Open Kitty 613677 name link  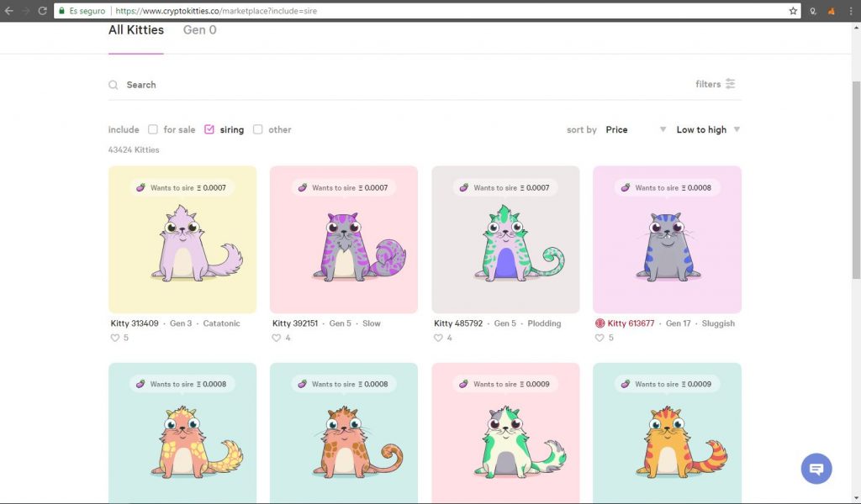(x=631, y=323)
